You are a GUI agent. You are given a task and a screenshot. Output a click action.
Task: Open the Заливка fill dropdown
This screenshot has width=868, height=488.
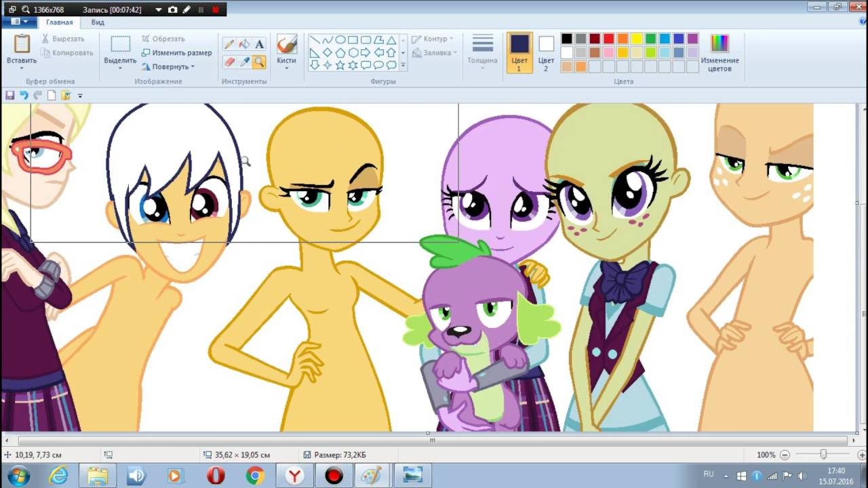(x=433, y=52)
